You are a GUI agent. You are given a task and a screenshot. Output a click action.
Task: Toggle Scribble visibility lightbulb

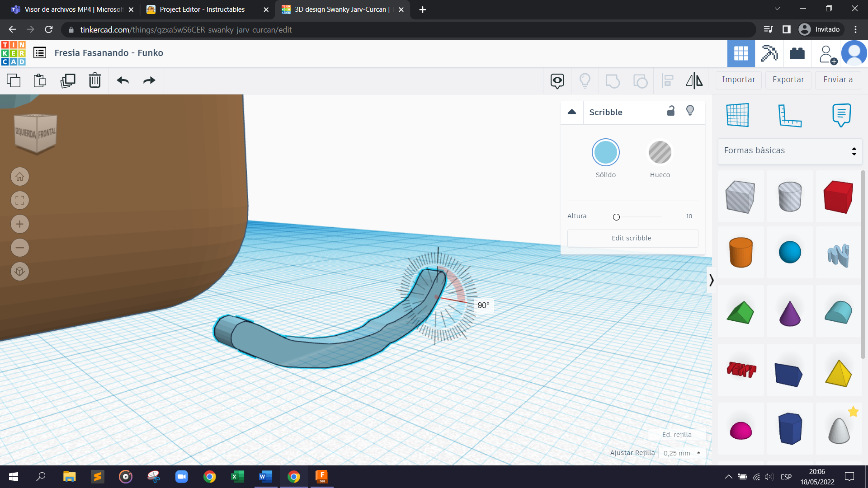tap(690, 111)
